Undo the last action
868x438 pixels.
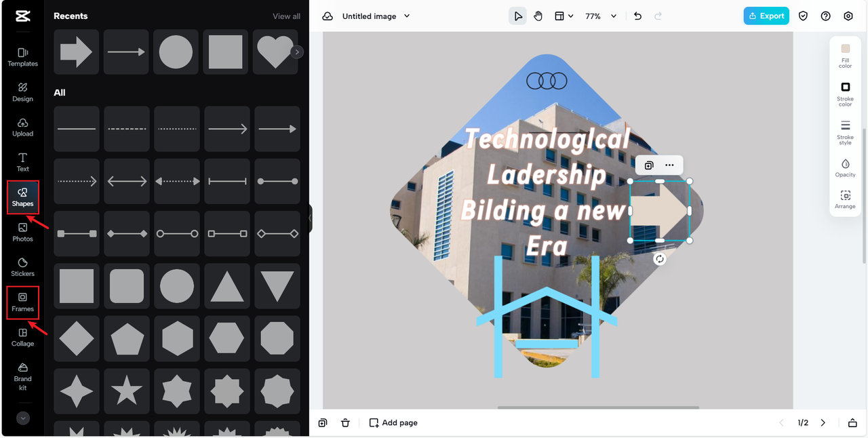pyautogui.click(x=637, y=16)
